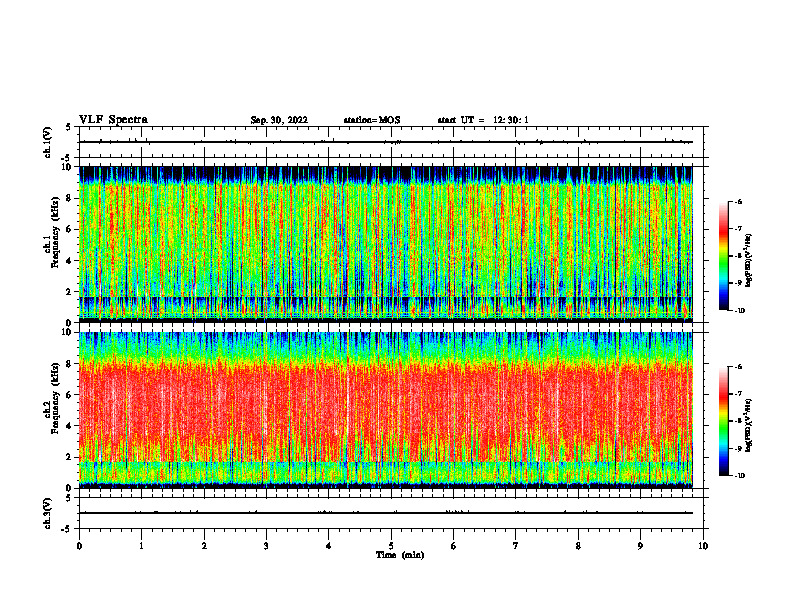Click time axis tick label "7"

tap(516, 546)
